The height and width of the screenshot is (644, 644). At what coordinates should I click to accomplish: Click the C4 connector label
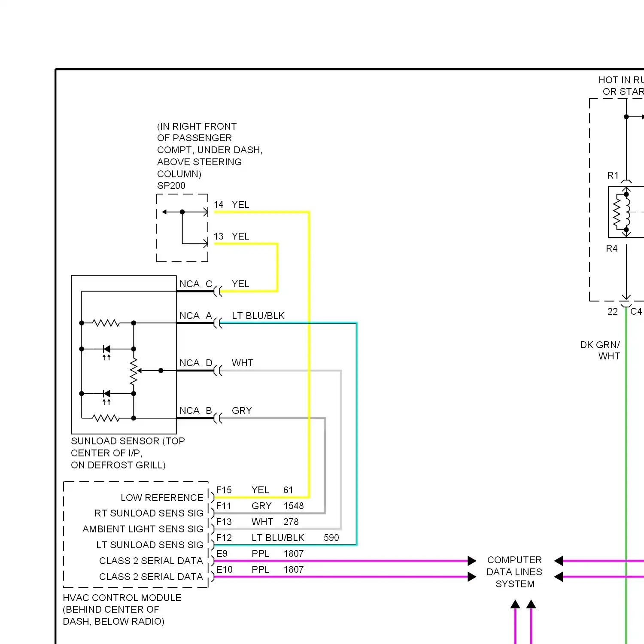coord(636,312)
